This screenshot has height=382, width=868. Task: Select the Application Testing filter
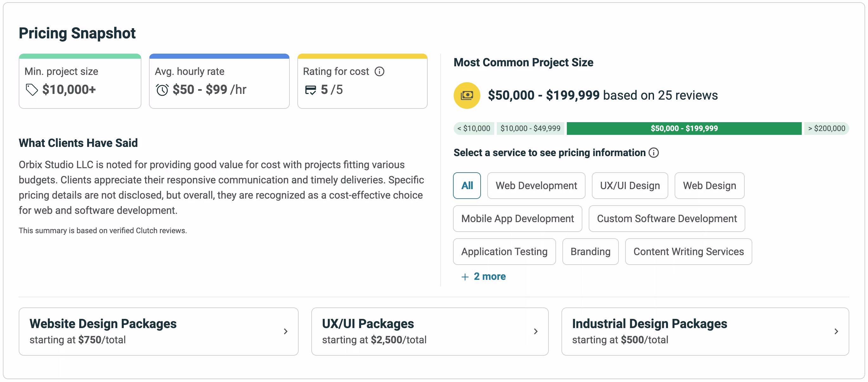[x=504, y=252]
